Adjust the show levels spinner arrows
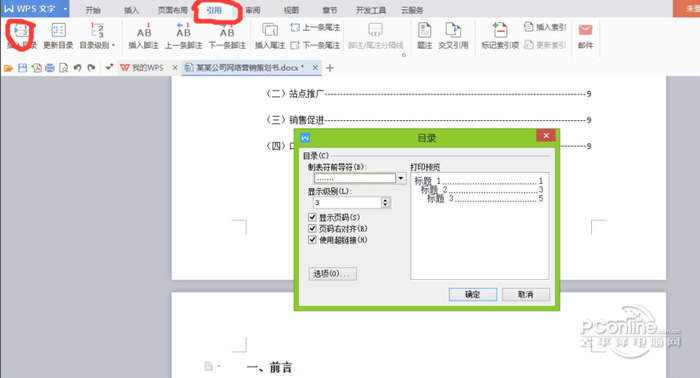Screen dimensions: 700x378 pyautogui.click(x=386, y=203)
